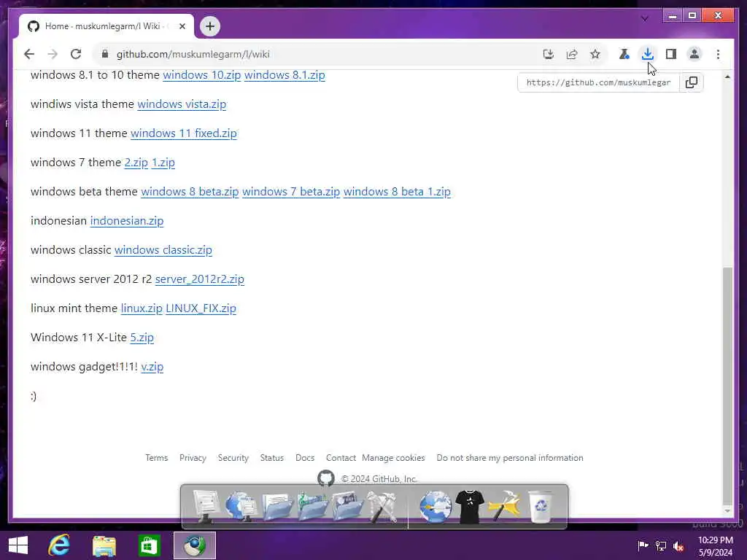
Task: Download LINUX_FIX.zip
Action: point(201,308)
